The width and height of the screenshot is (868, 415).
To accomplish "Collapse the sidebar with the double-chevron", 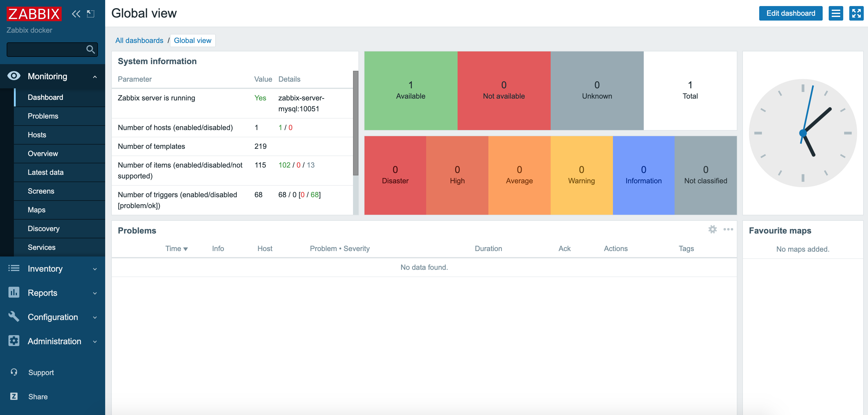I will coord(76,14).
